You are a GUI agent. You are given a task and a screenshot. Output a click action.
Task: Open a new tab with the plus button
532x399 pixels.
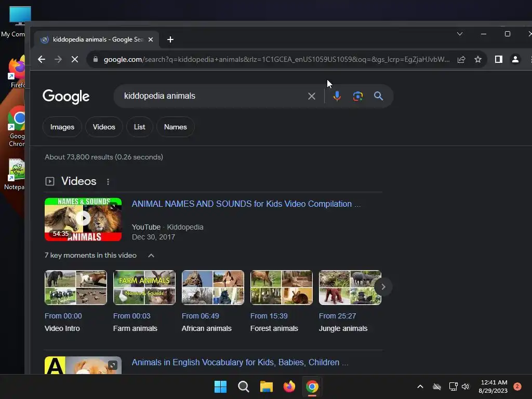tap(170, 39)
